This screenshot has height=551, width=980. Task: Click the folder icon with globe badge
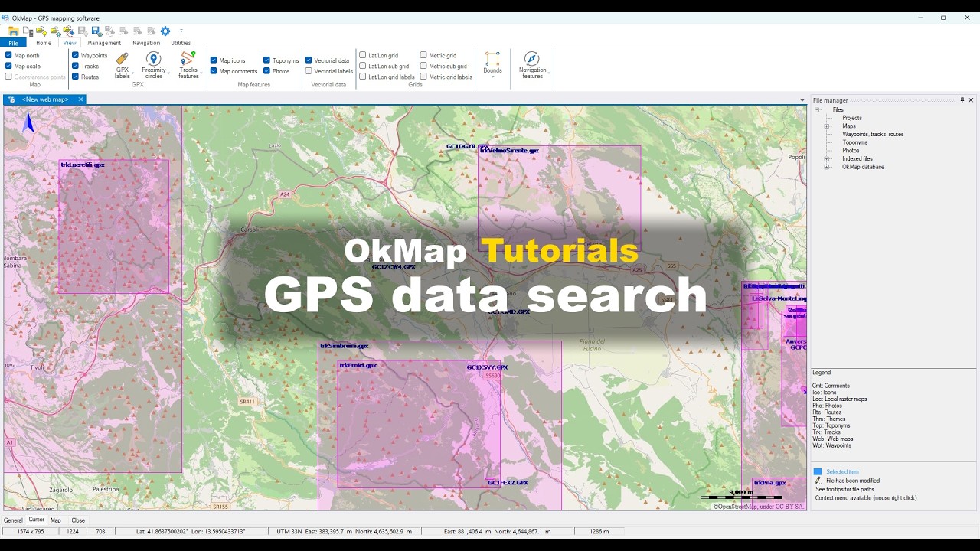pyautogui.click(x=55, y=31)
